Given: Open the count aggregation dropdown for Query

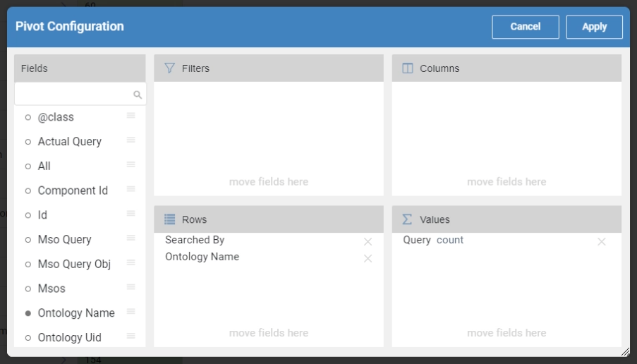Looking at the screenshot, I should [450, 240].
